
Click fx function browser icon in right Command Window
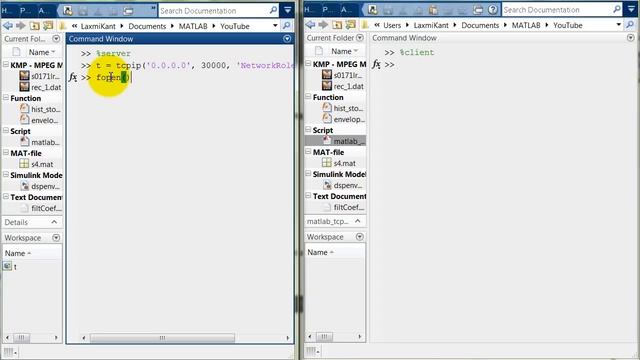376,64
